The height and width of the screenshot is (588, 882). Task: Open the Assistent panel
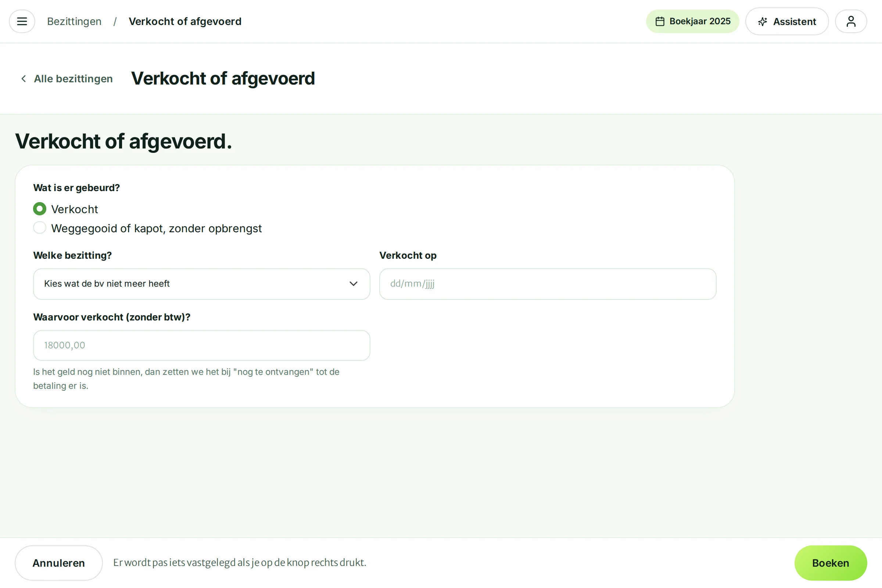[x=787, y=21]
